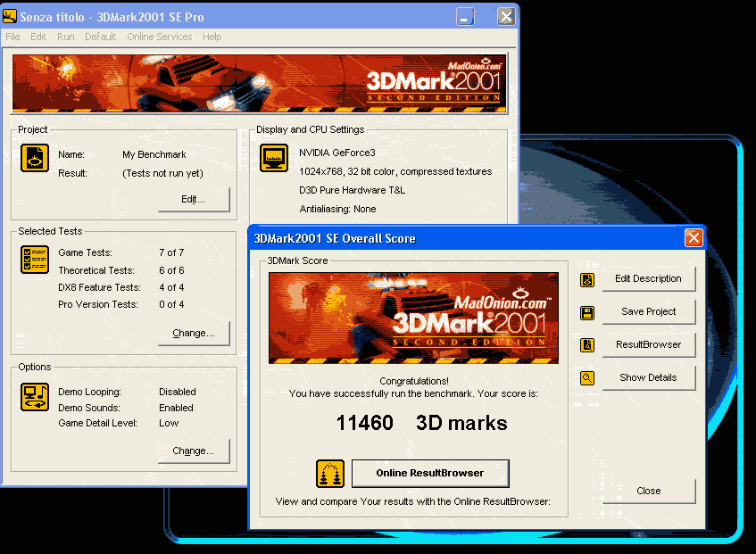Open the Online Services menu
This screenshot has height=554, width=756.
tap(160, 37)
